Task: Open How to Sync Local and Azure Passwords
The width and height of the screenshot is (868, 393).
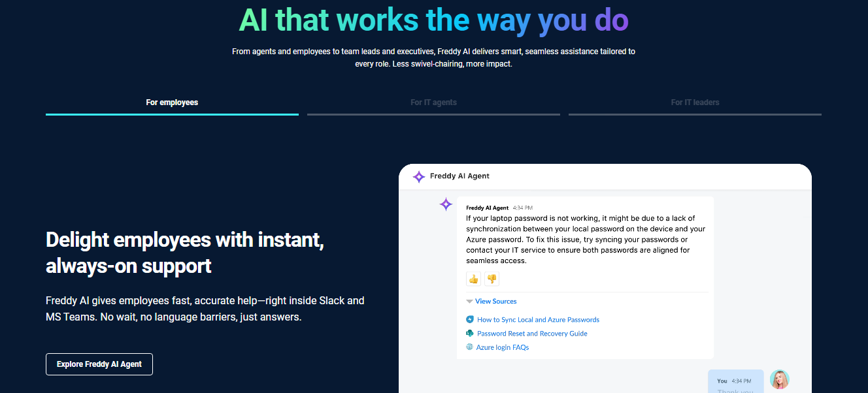Action: (538, 320)
